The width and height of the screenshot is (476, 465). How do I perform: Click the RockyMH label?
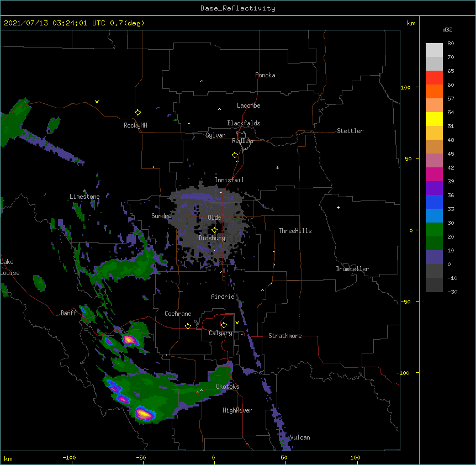click(135, 125)
